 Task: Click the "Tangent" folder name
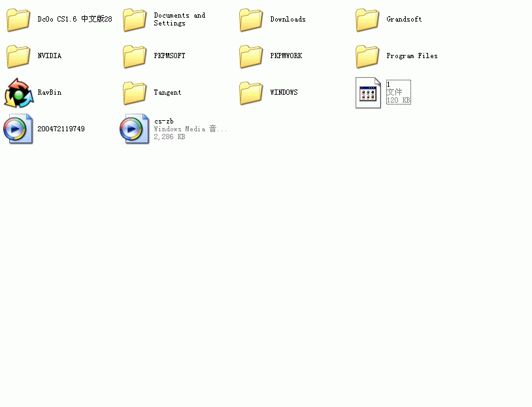pos(167,93)
